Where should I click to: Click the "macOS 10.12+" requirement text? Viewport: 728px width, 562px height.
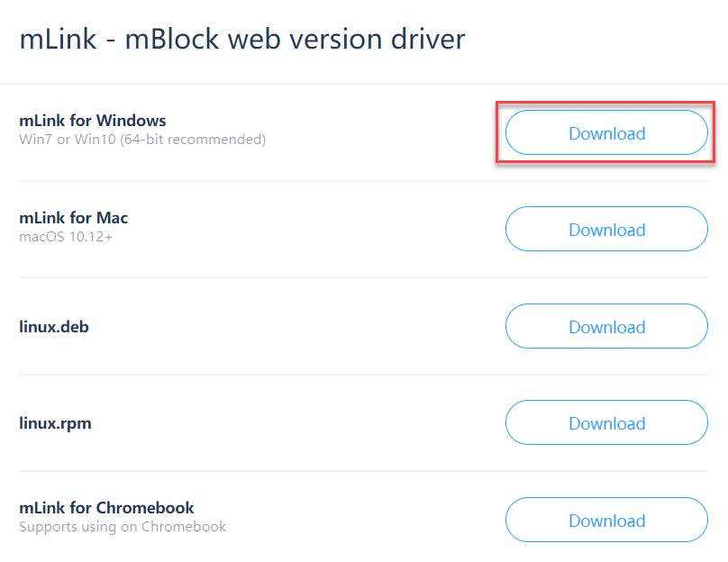click(64, 237)
